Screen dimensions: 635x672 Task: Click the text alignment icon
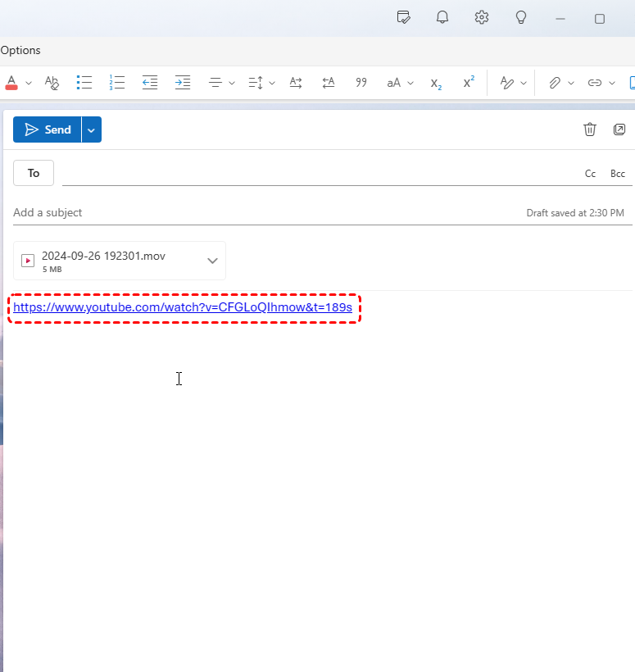(x=215, y=82)
